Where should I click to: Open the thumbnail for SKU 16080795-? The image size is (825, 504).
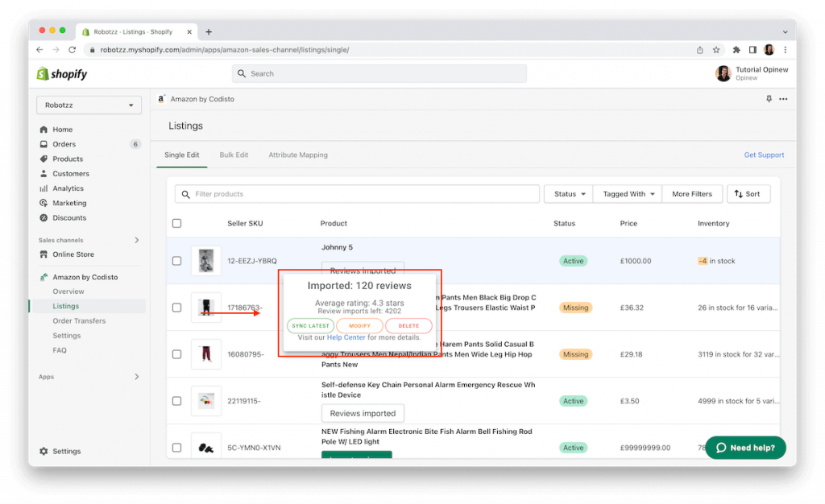click(205, 354)
